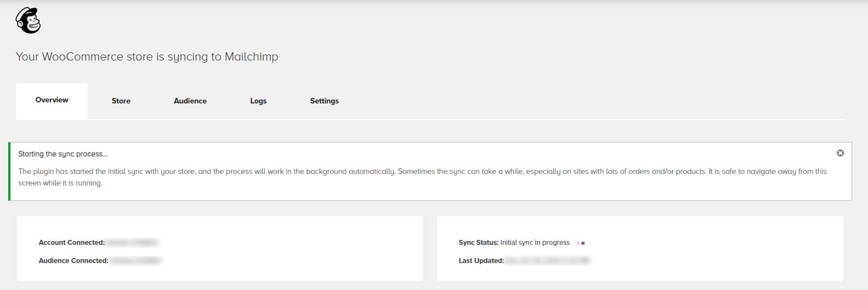This screenshot has width=868, height=290.
Task: Click the Audience Connected label
Action: [x=73, y=261]
